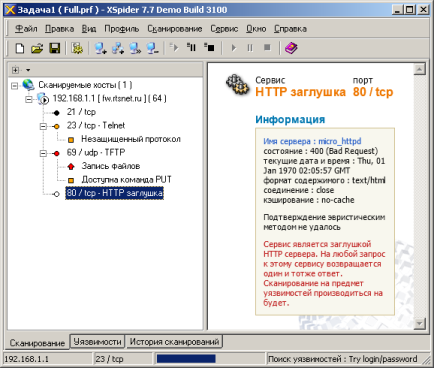The width and height of the screenshot is (434, 368).
Task: Save the current task
Action: [x=55, y=48]
